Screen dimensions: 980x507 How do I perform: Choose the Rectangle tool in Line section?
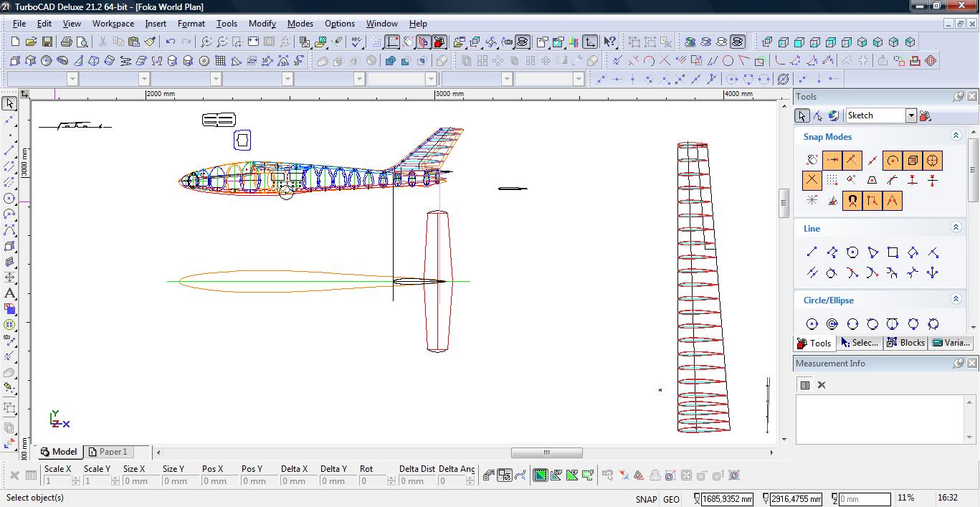click(x=893, y=252)
